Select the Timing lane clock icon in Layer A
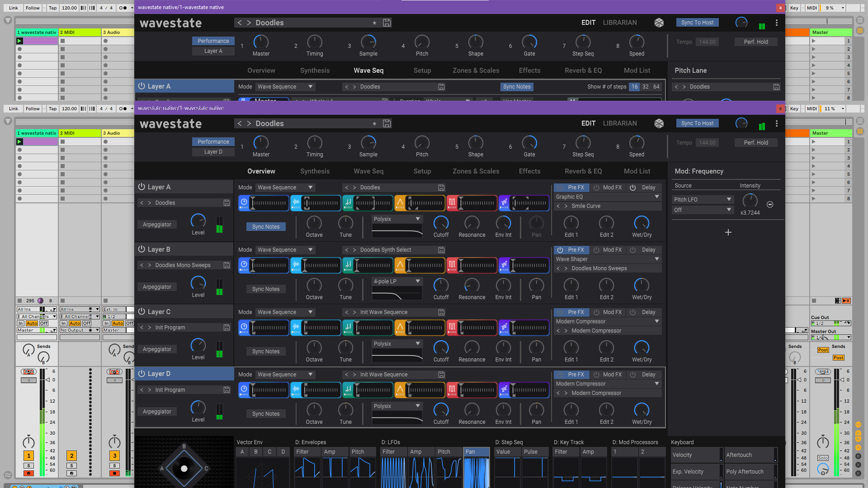This screenshot has width=868, height=488. (244, 203)
